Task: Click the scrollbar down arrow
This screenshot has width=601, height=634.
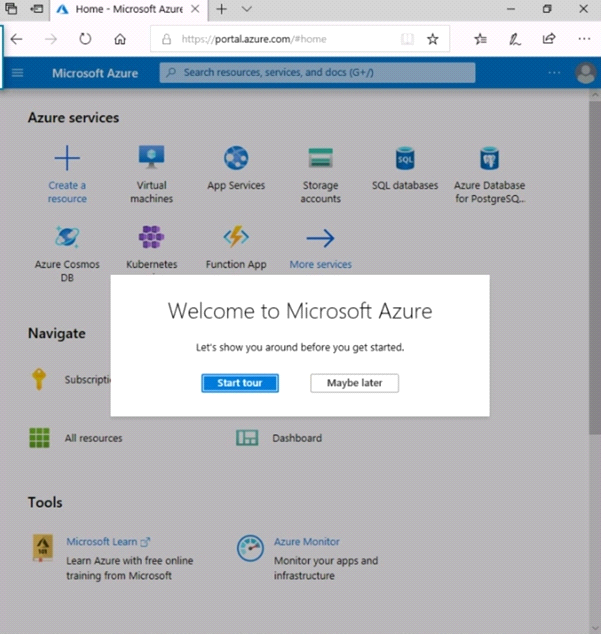Action: pos(595,628)
